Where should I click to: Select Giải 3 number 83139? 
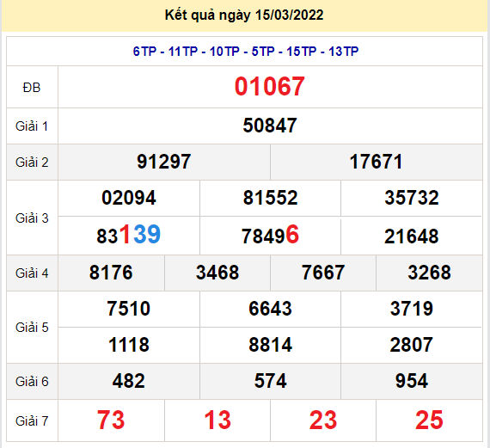click(x=128, y=235)
